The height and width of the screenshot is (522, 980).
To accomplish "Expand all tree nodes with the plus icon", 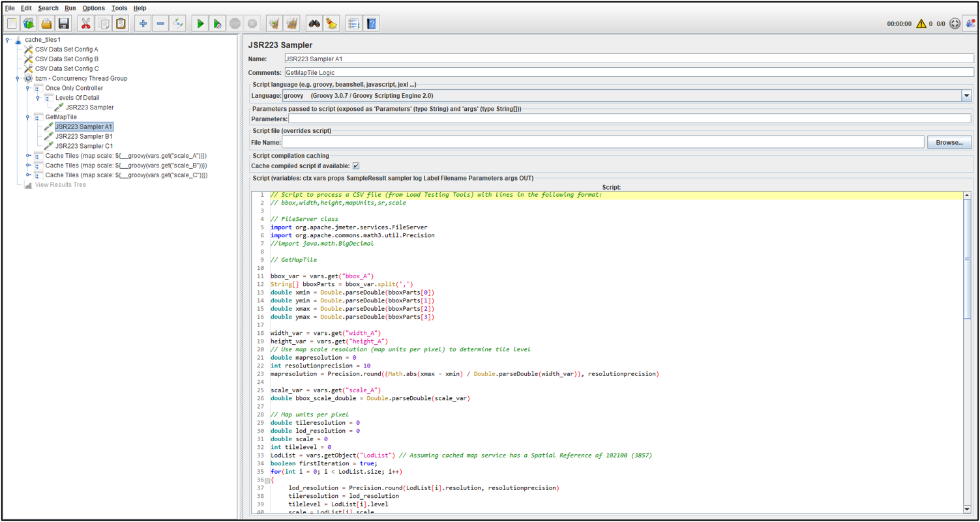I will tap(143, 23).
